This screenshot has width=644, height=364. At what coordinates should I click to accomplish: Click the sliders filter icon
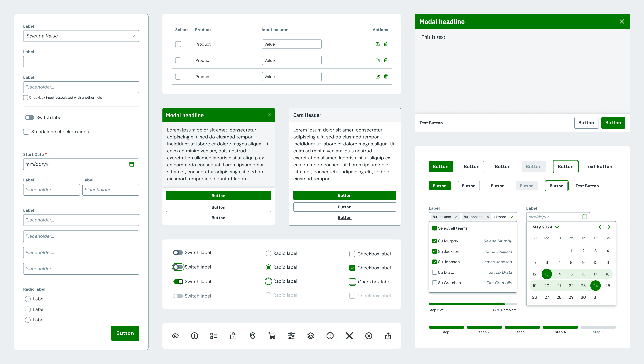[x=291, y=336]
